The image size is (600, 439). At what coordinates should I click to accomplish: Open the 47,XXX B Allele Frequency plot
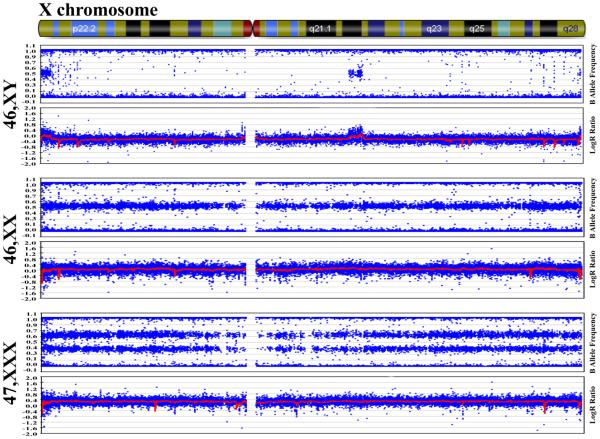(x=312, y=342)
